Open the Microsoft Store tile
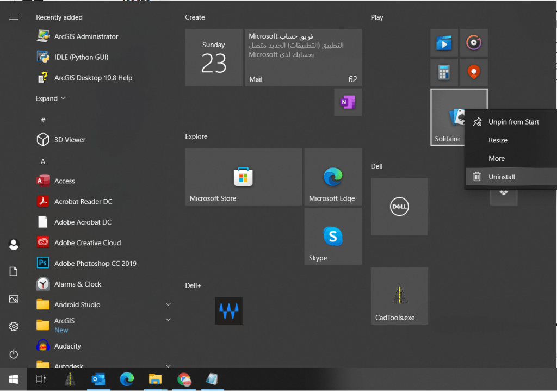This screenshot has width=557, height=392. [243, 177]
